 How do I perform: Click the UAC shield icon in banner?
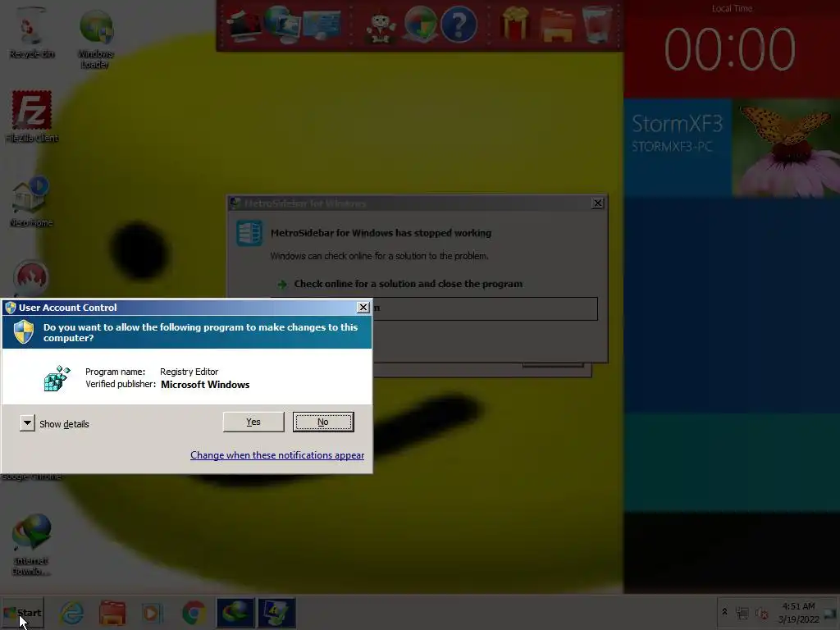click(24, 332)
